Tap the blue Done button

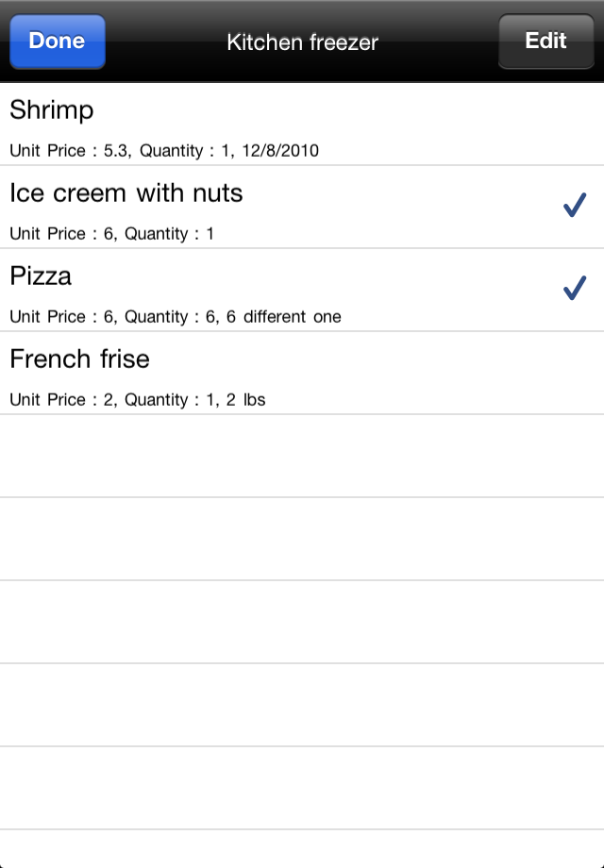pos(58,42)
